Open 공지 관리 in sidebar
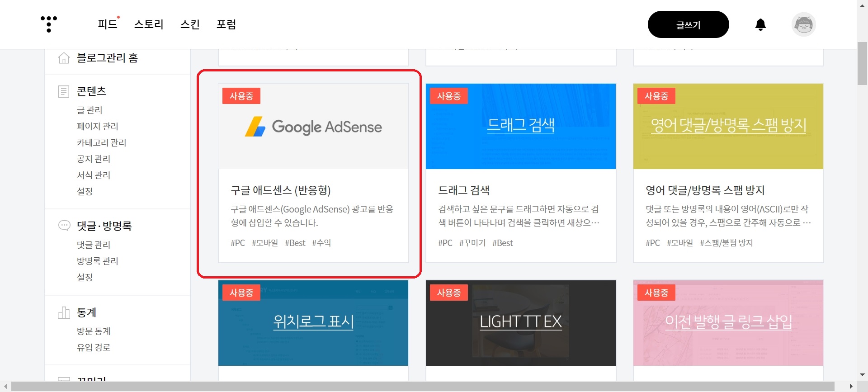This screenshot has height=392, width=868. click(94, 159)
